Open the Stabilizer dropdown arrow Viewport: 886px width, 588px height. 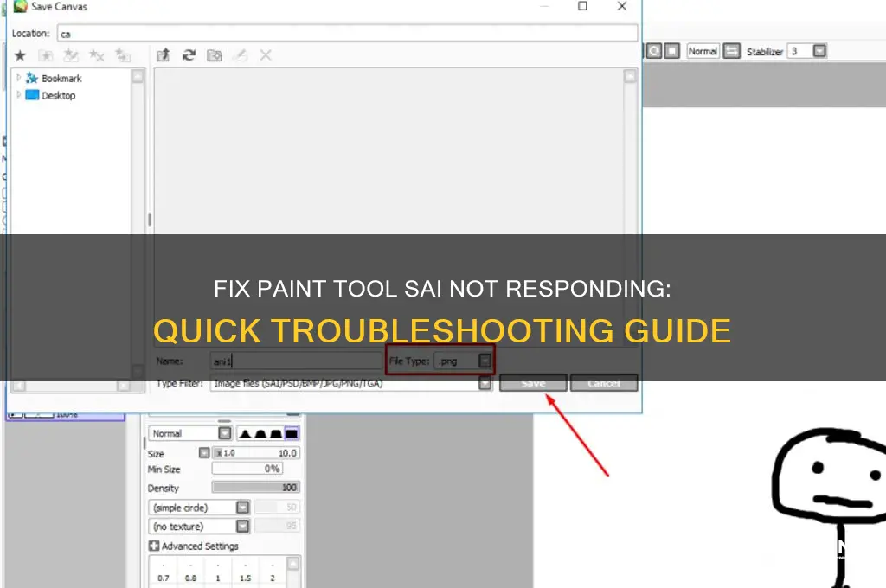coord(819,51)
